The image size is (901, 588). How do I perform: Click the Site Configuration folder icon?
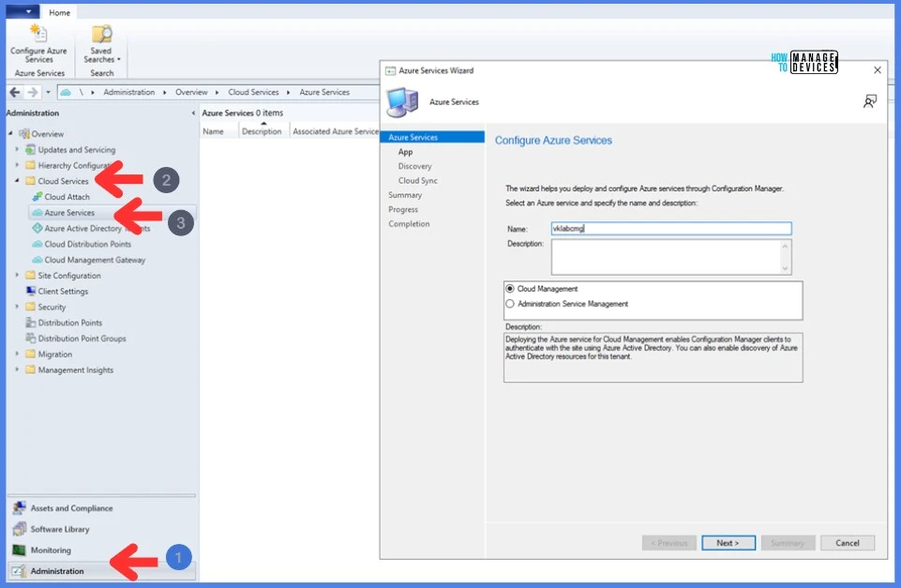pyautogui.click(x=30, y=276)
